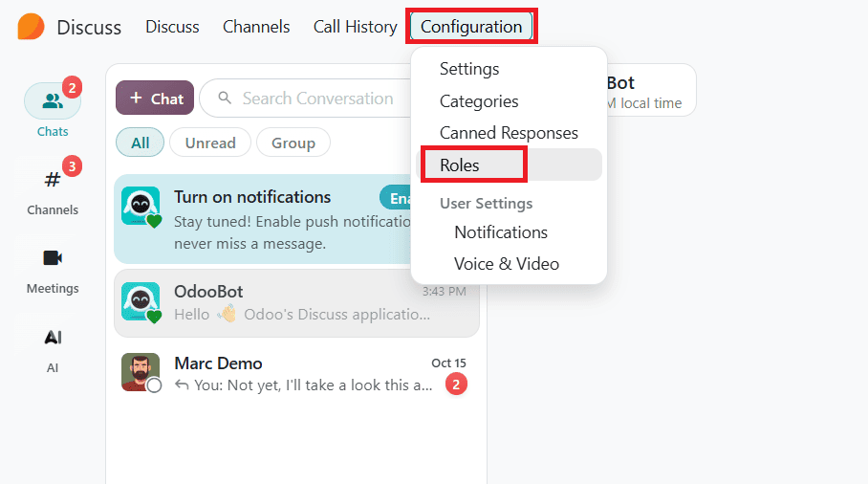Click the search magnifier icon

tap(225, 98)
